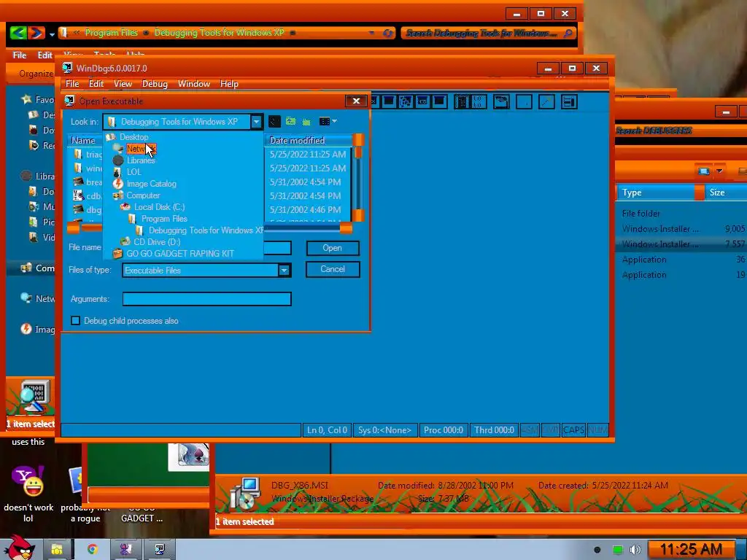The width and height of the screenshot is (747, 560).
Task: Open Explorer window's File menu
Action: tap(20, 55)
